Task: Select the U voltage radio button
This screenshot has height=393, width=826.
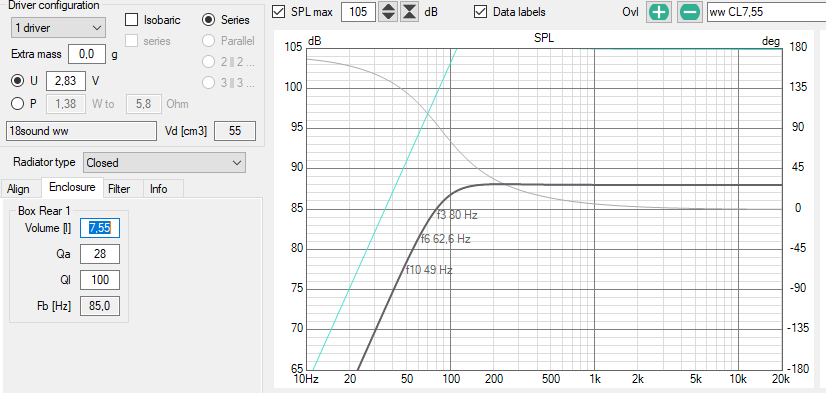Action: pos(17,81)
